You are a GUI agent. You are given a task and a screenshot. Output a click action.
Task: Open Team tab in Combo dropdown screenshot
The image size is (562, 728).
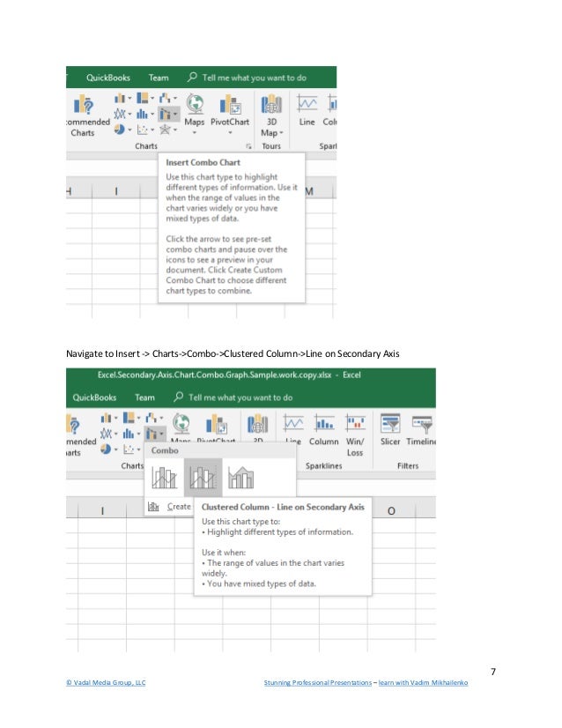click(144, 397)
